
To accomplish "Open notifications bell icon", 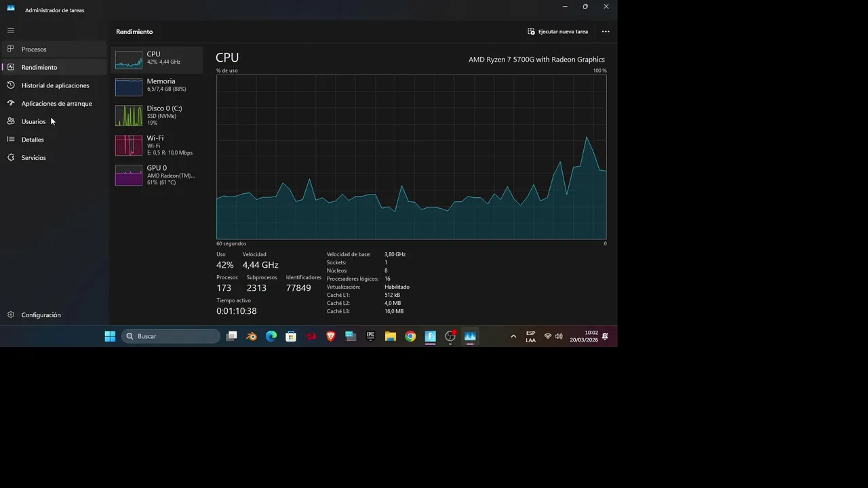I will pyautogui.click(x=605, y=336).
